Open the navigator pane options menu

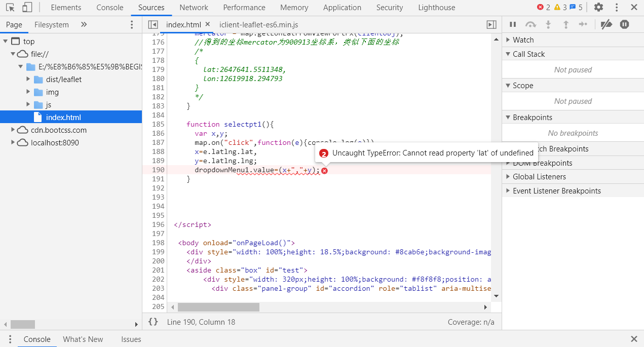point(132,25)
